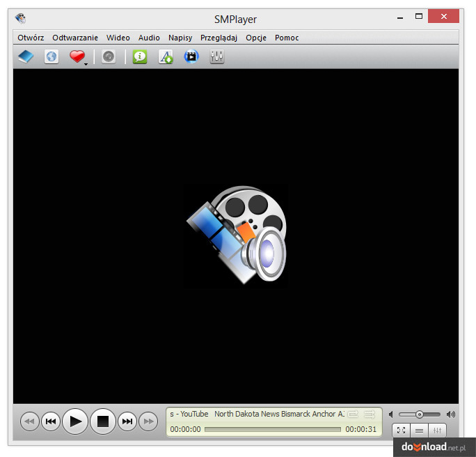Click the fast forward button
476x457 pixels.
click(148, 421)
